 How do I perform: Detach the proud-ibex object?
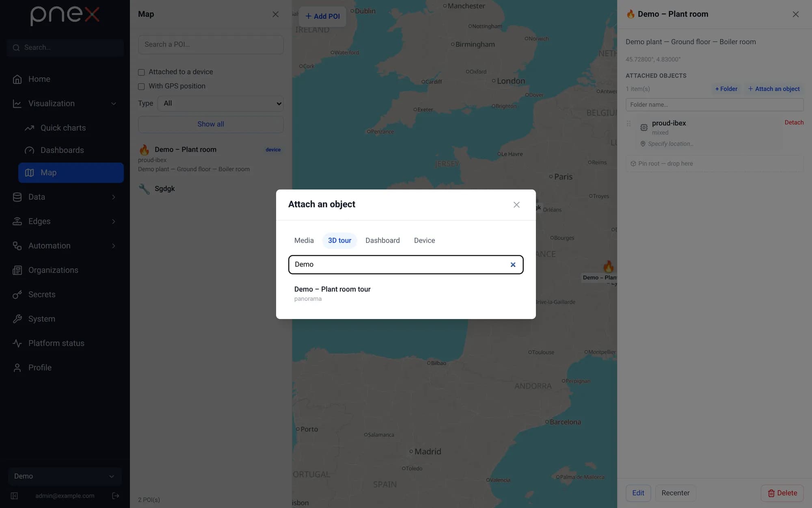794,122
